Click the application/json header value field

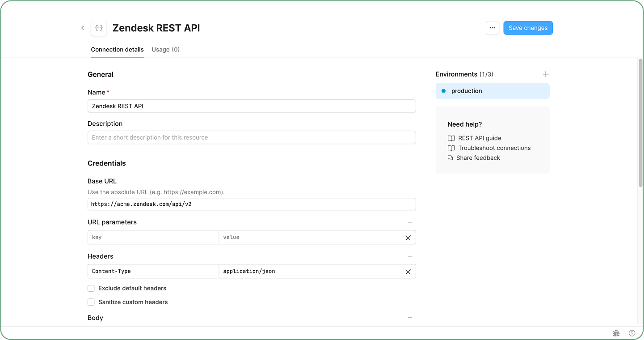tap(310, 271)
